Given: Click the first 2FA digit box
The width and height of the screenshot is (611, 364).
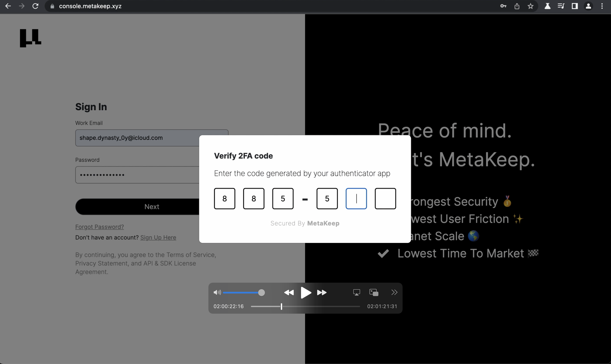Looking at the screenshot, I should click(225, 199).
